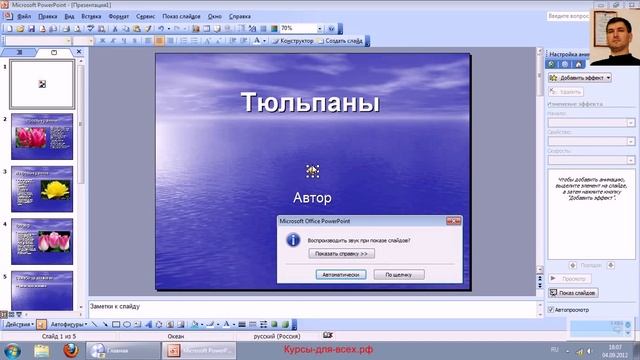
Task: Click the Line Style icon
Action: coord(242,324)
